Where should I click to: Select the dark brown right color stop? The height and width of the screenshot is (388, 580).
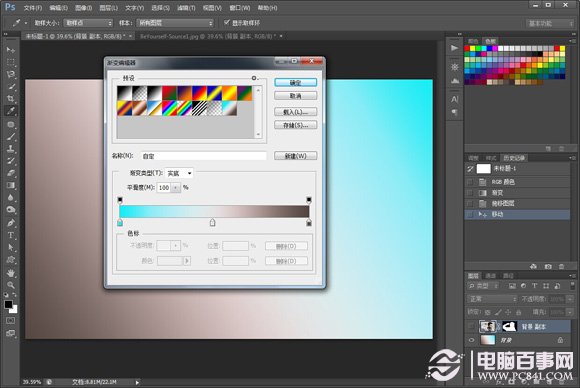309,223
